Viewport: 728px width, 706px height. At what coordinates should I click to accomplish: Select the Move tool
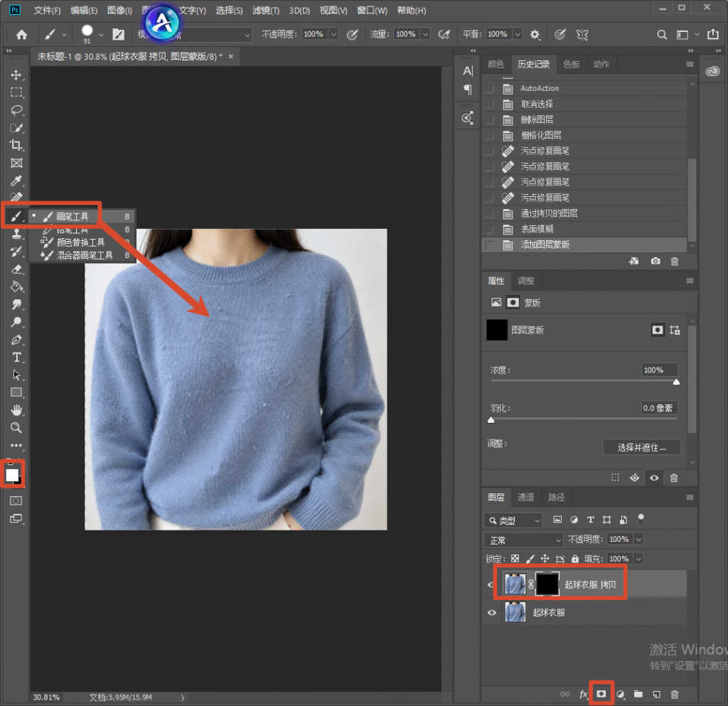[16, 75]
